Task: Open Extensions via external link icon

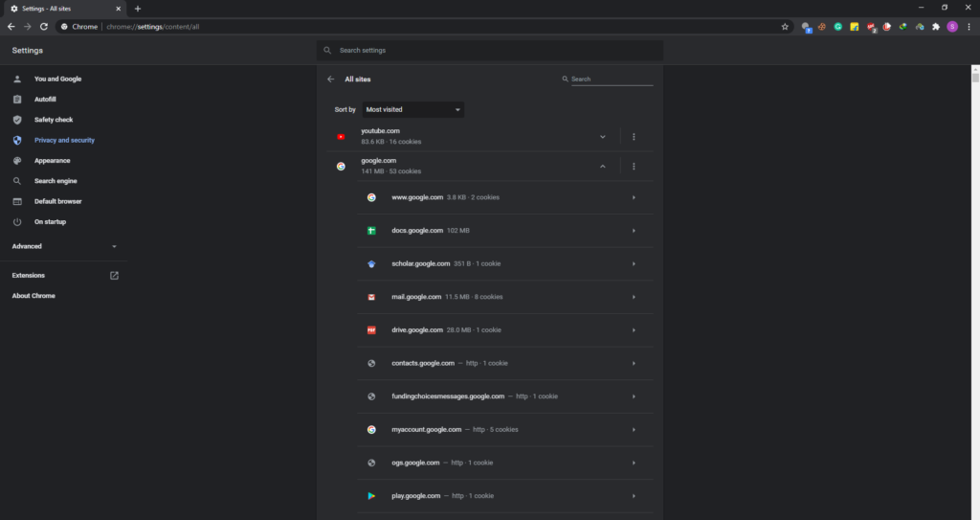Action: (x=115, y=276)
